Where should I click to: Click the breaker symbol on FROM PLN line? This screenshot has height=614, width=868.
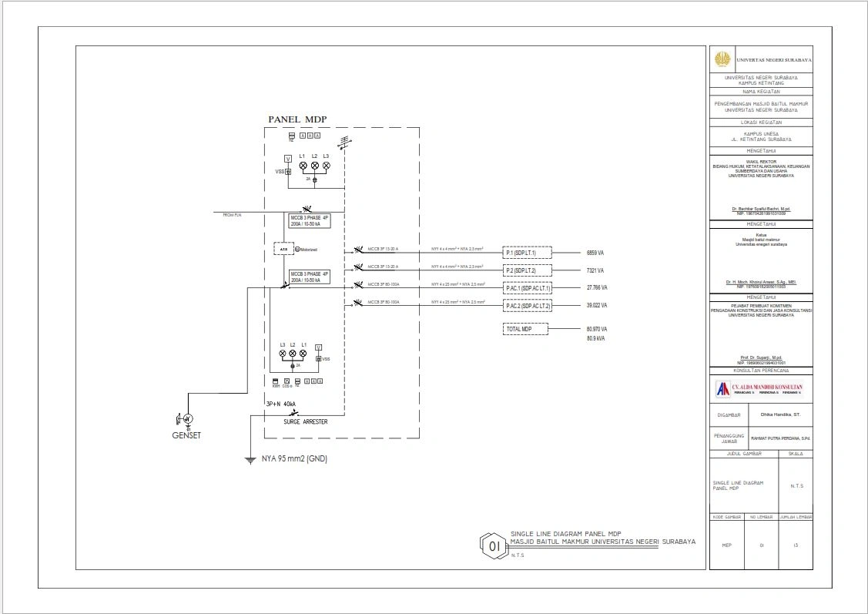tap(306, 210)
